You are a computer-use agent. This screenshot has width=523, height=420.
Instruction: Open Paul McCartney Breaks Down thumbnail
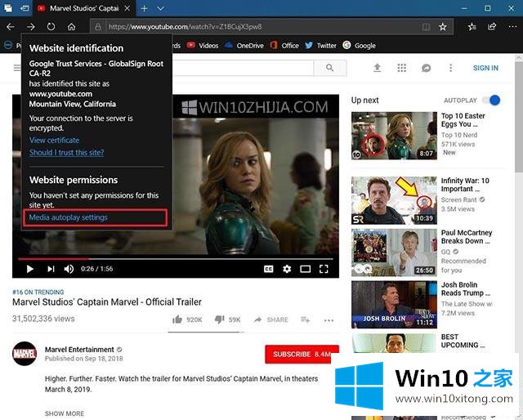[x=394, y=252]
